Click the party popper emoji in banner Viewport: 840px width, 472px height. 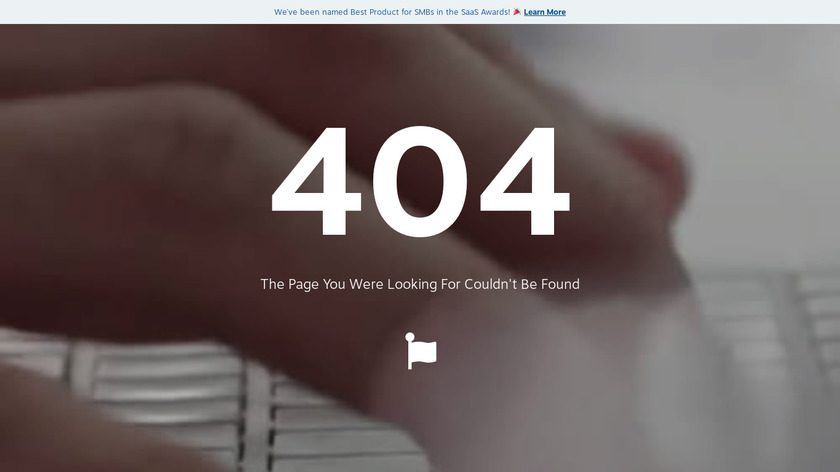(x=517, y=11)
